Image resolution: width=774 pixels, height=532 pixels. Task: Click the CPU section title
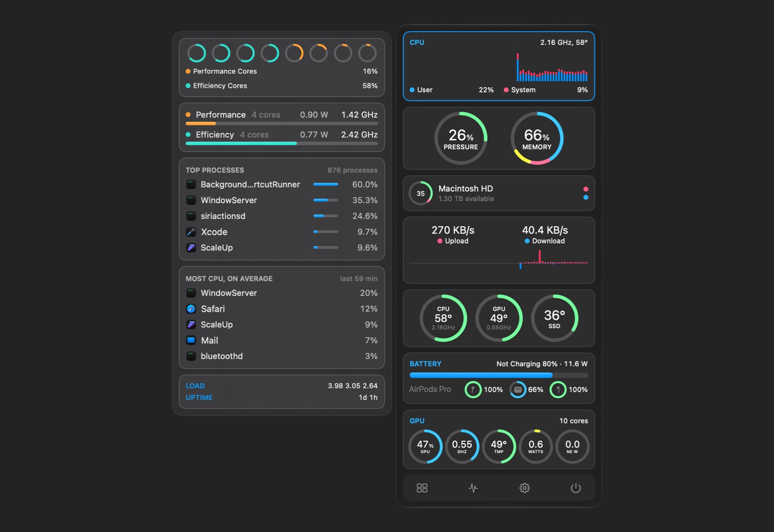coord(417,43)
